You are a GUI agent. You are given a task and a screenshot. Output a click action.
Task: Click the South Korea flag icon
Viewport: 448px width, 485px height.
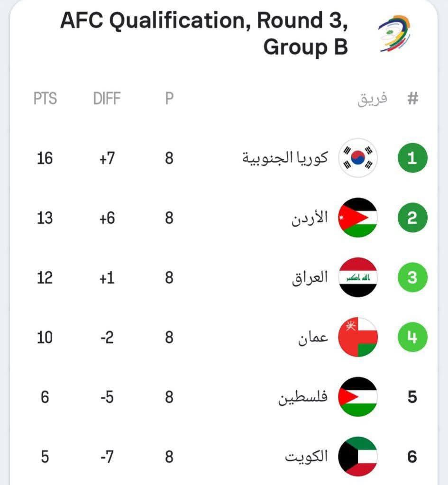pyautogui.click(x=357, y=158)
